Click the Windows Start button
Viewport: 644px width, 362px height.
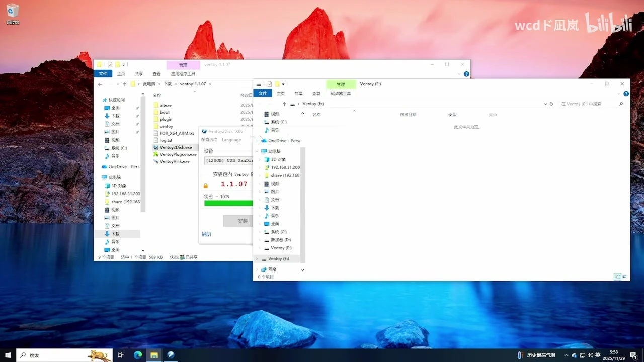8,355
